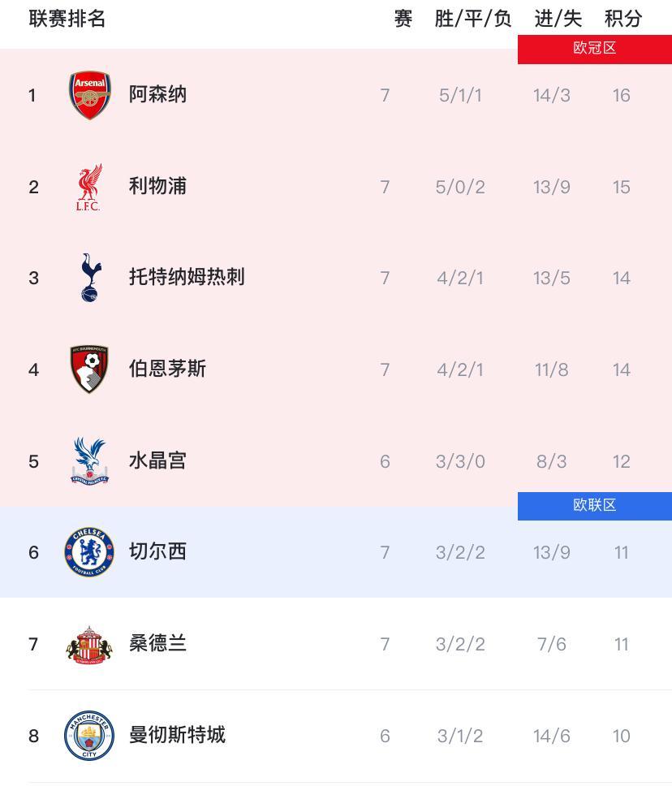Viewport: 672px width, 795px height.
Task: Click the Tottenham Hotspur club crest
Action: click(x=89, y=278)
